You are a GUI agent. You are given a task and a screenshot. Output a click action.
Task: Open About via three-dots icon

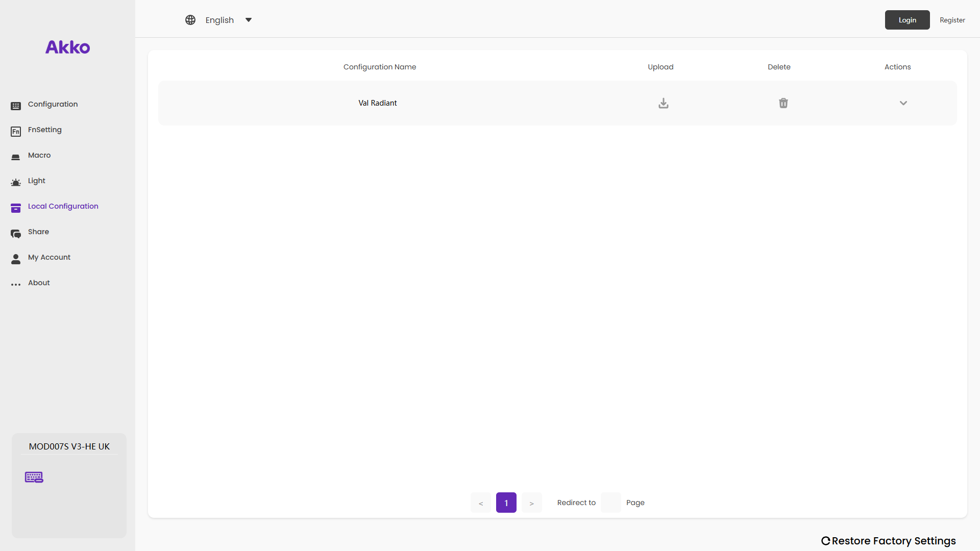(16, 284)
